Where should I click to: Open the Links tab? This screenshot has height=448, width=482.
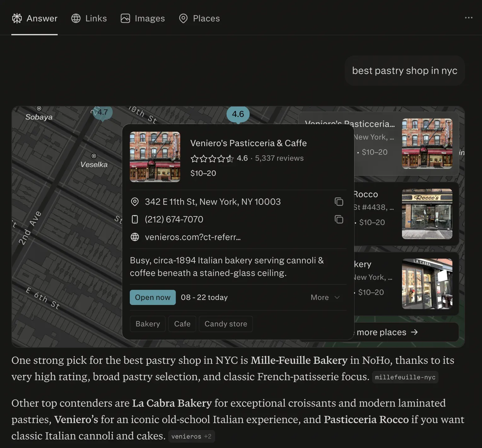89,18
